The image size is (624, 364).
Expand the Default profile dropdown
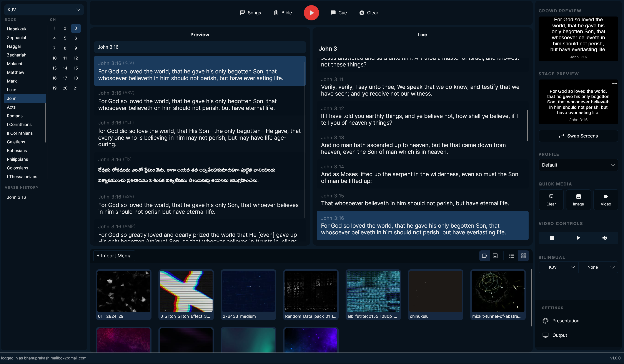pos(578,165)
